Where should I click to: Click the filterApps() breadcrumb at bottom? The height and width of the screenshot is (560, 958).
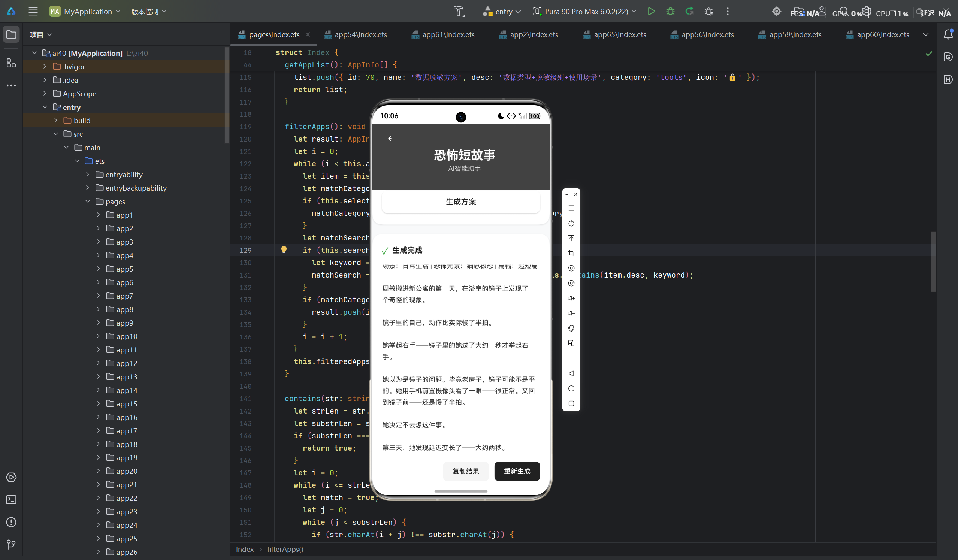pyautogui.click(x=285, y=549)
